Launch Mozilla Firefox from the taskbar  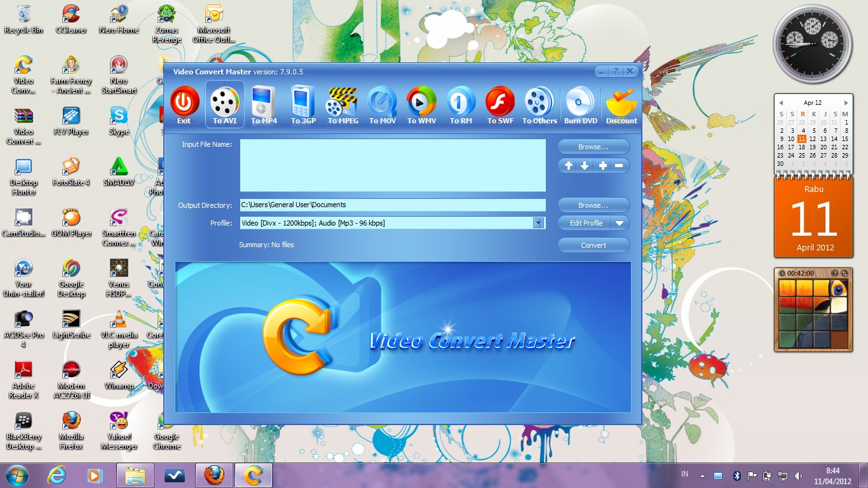tap(214, 475)
